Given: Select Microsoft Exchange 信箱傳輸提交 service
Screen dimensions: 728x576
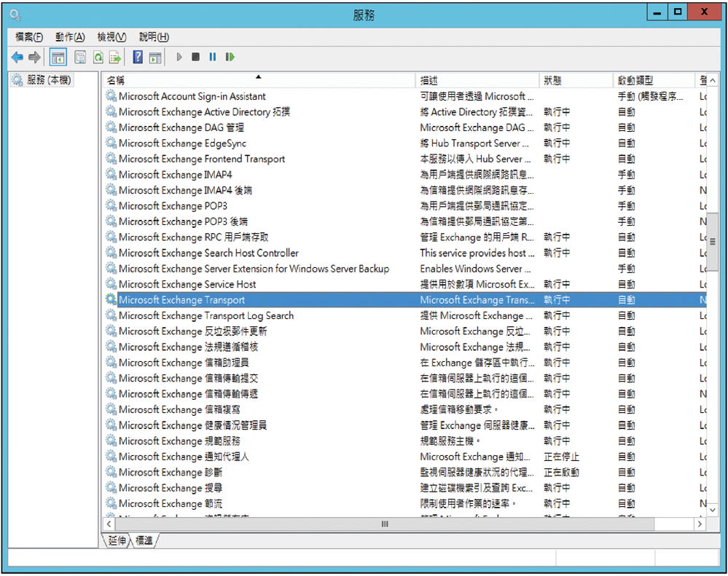Looking at the screenshot, I should pyautogui.click(x=404, y=378).
